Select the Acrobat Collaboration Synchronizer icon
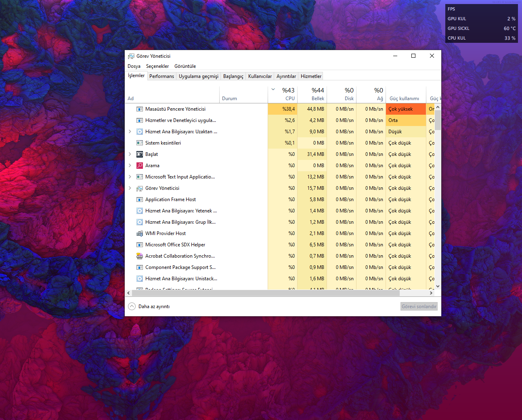This screenshot has width=522, height=420. point(140,256)
